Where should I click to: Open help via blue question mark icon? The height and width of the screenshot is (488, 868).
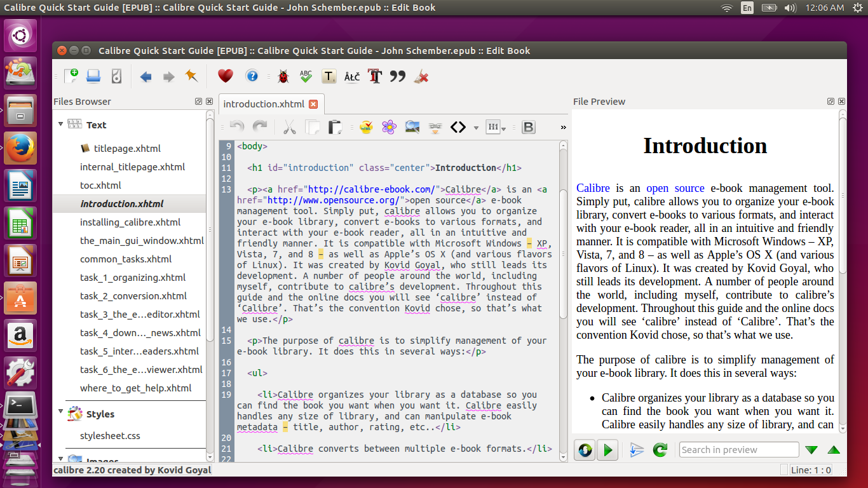pos(252,76)
